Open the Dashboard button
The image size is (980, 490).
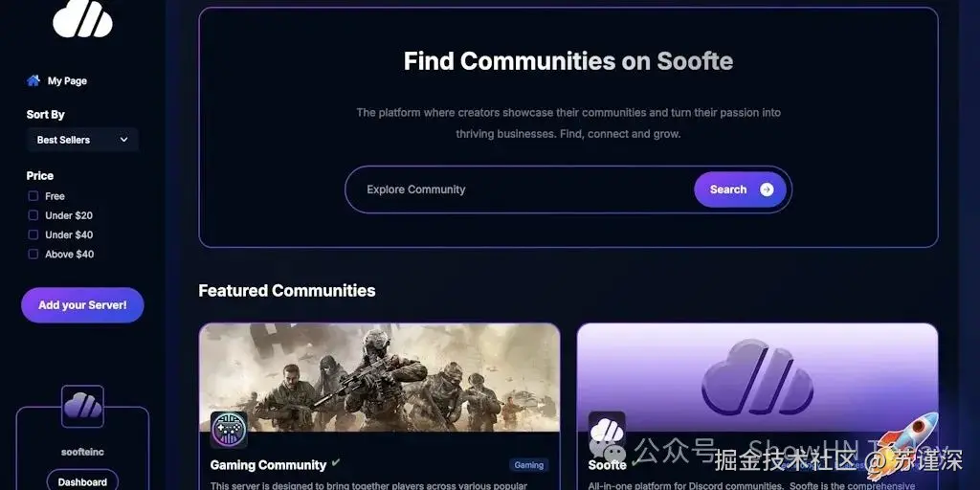(x=82, y=482)
